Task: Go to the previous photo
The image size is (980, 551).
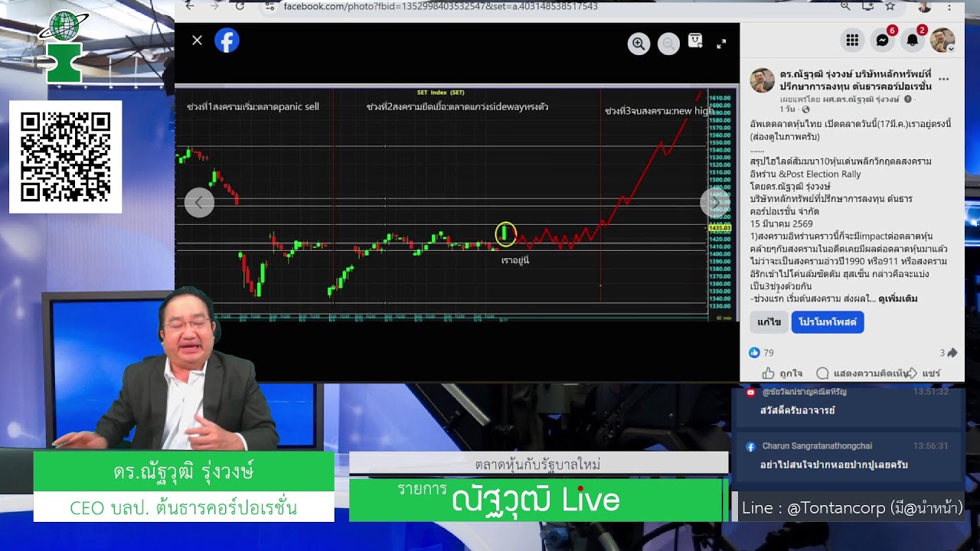Action: click(199, 203)
